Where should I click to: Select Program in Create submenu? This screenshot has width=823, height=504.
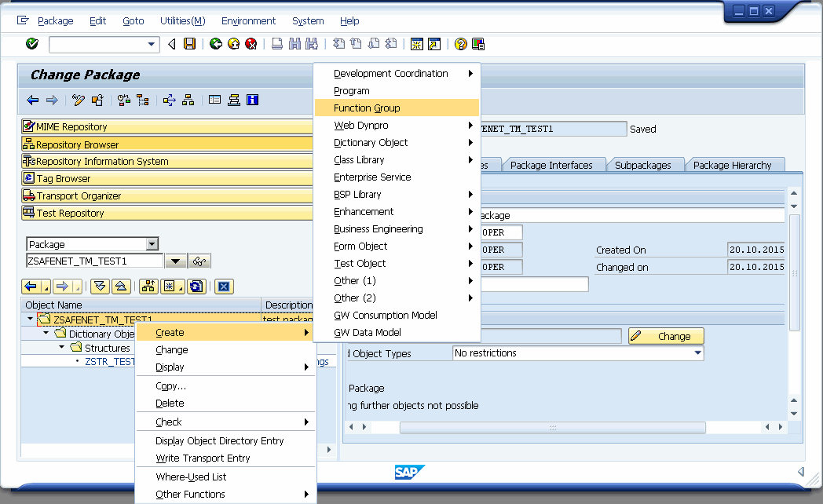(x=397, y=91)
